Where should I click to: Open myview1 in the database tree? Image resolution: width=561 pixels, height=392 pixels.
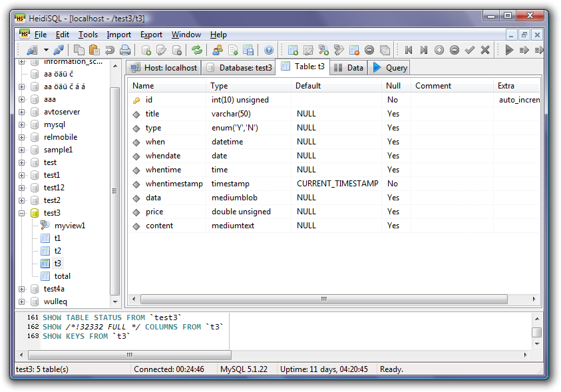pos(69,226)
